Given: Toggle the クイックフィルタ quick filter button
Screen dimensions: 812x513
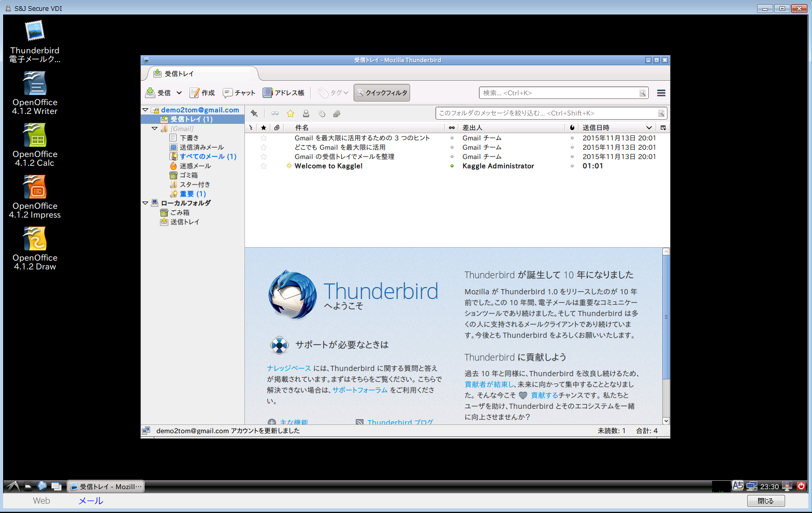Looking at the screenshot, I should [x=382, y=93].
